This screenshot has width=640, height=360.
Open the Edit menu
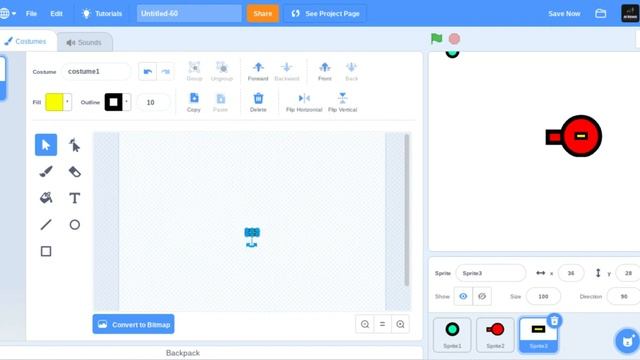click(56, 13)
